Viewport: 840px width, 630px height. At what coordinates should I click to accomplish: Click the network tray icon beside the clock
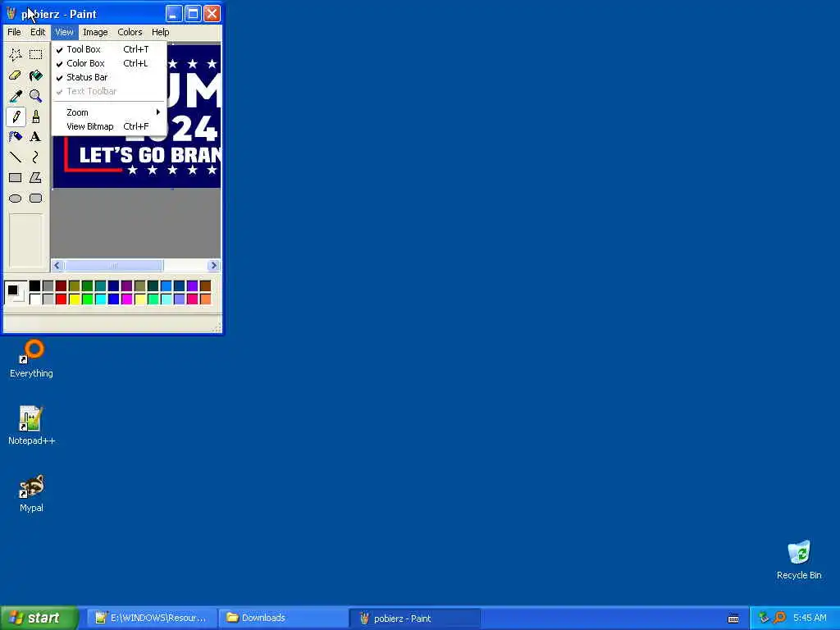coord(764,618)
